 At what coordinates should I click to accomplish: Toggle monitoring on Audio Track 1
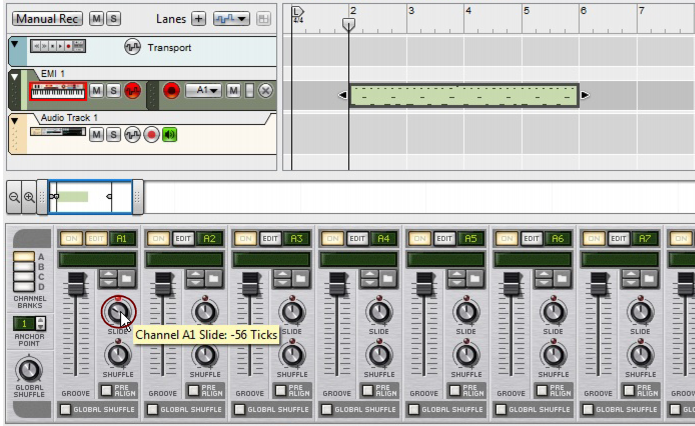pyautogui.click(x=169, y=134)
